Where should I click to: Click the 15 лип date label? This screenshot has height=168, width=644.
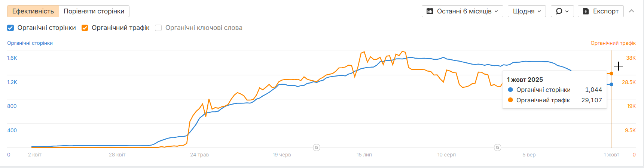coord(364,155)
